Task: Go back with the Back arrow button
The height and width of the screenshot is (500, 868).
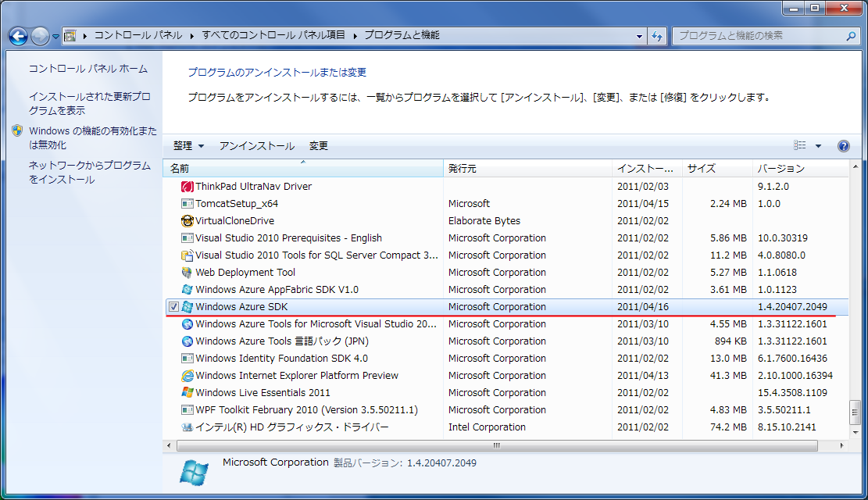Action: click(x=18, y=37)
